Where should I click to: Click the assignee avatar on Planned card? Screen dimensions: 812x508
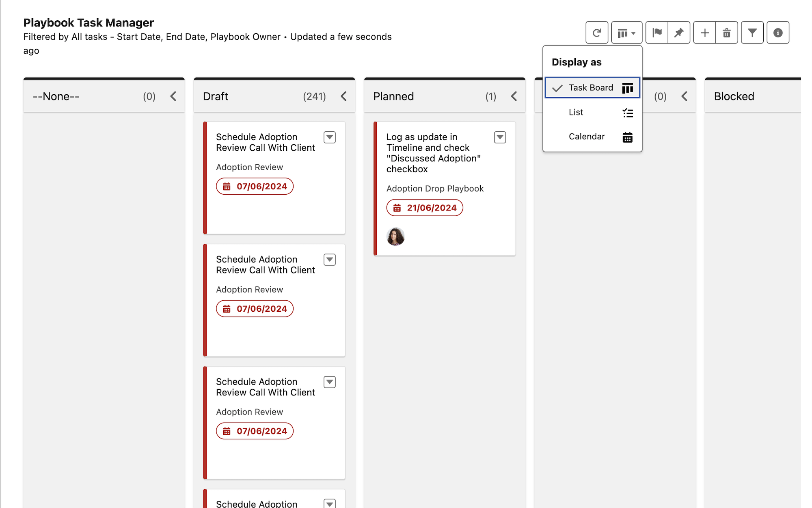pos(395,237)
